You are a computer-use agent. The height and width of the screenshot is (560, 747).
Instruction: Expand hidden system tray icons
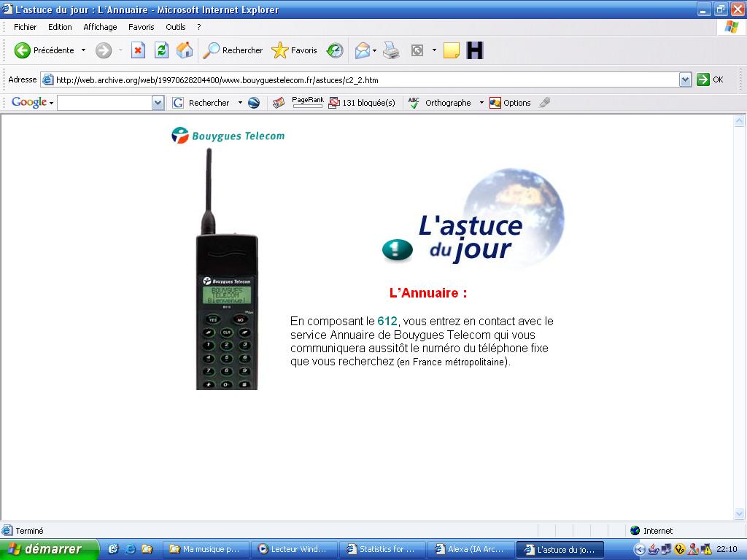(639, 550)
